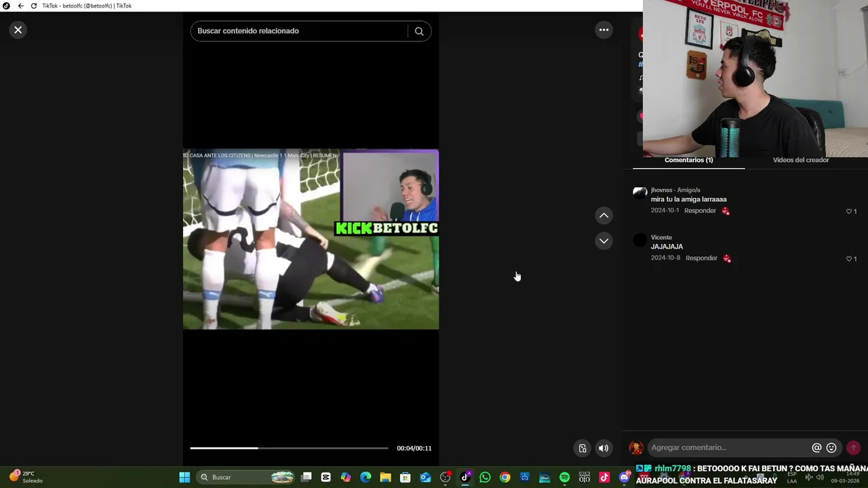Click the browser back arrow
This screenshot has width=868, height=488.
pyautogui.click(x=20, y=5)
